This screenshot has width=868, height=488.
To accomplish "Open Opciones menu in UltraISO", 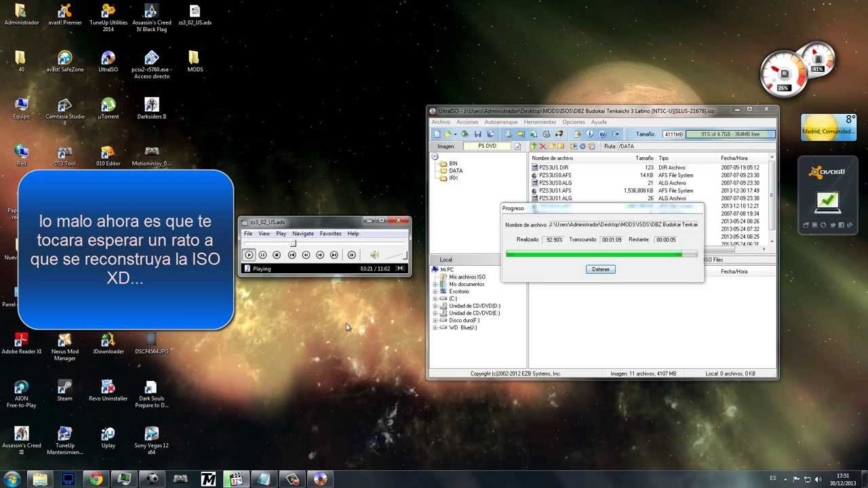I will coord(574,122).
